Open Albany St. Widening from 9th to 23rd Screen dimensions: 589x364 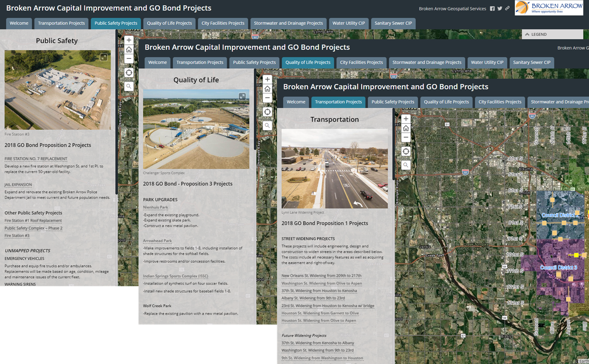313,298
